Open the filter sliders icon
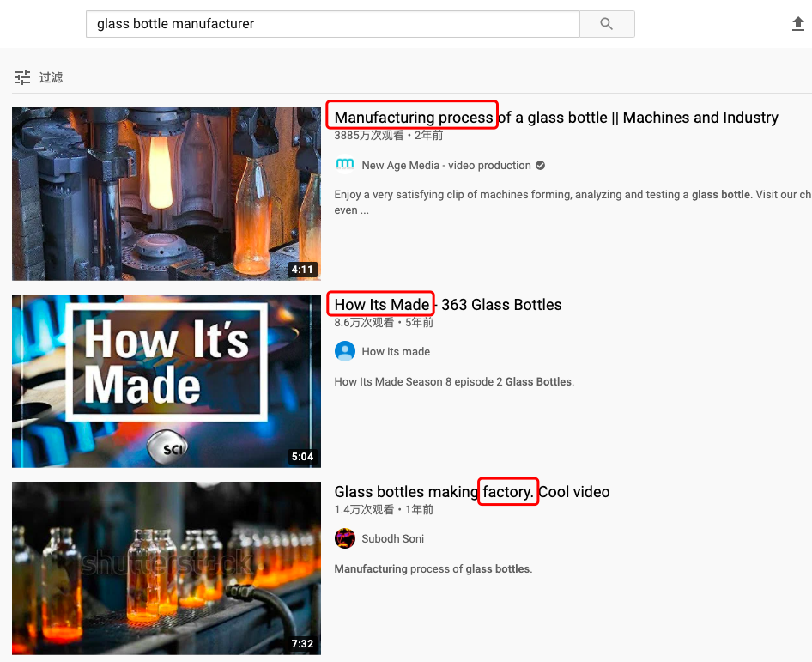Screen dimensions: 812x662 (x=21, y=77)
